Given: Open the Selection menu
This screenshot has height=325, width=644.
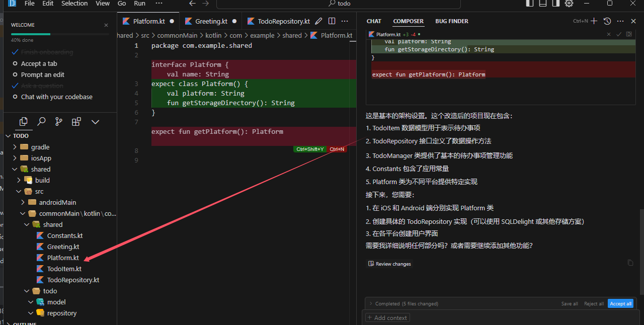Looking at the screenshot, I should pyautogui.click(x=74, y=4).
